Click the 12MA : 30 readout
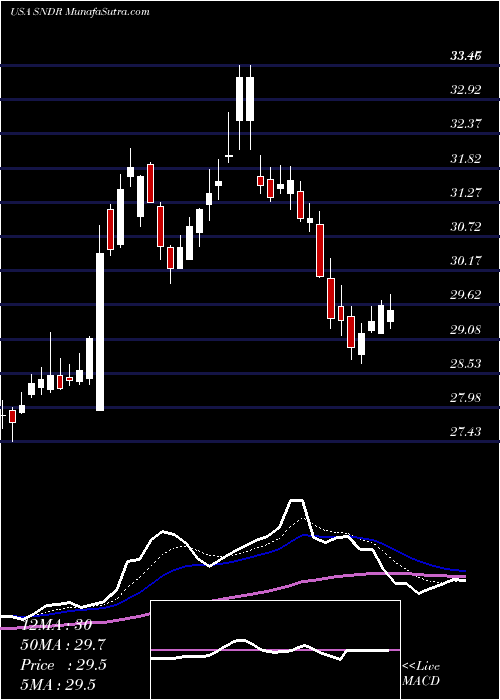 [x=56, y=625]
